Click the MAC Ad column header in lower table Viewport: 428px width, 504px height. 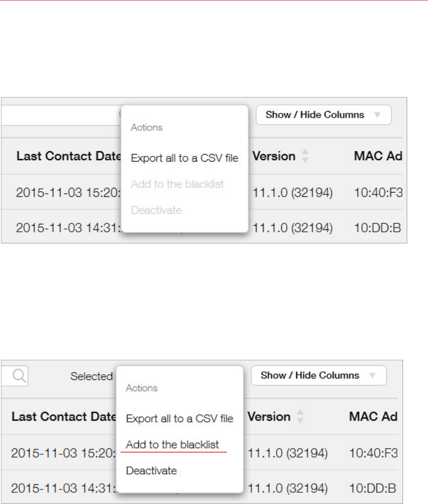tap(373, 417)
